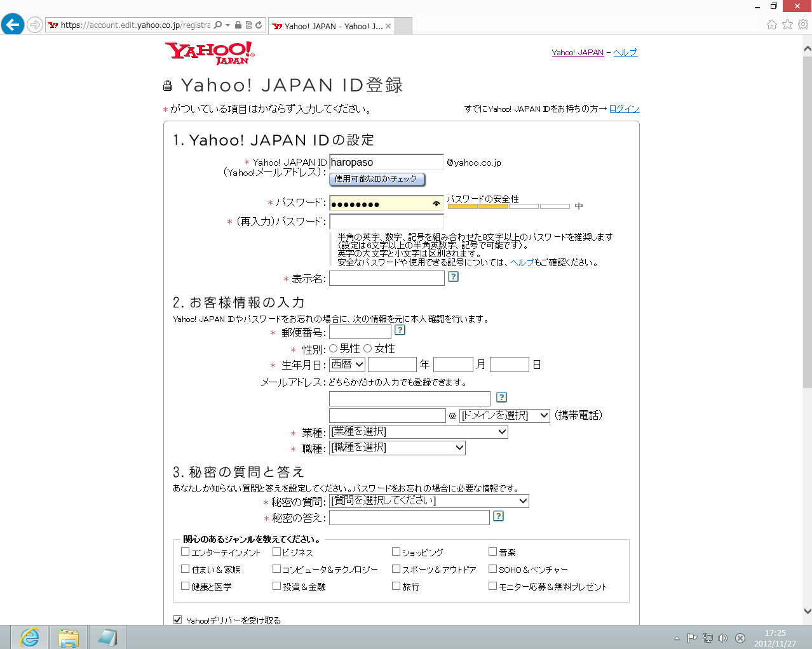The image size is (812, 649).
Task: Open the 職種を選択 dropdown
Action: [397, 448]
